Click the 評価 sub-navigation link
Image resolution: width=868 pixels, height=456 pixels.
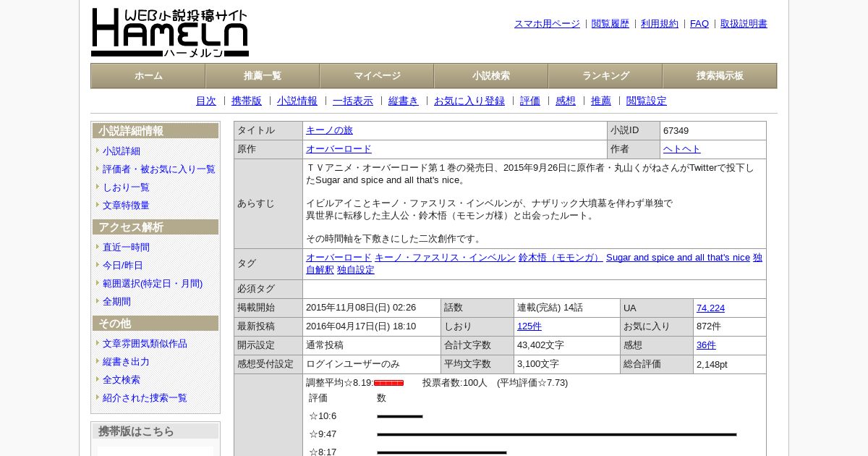tap(530, 101)
